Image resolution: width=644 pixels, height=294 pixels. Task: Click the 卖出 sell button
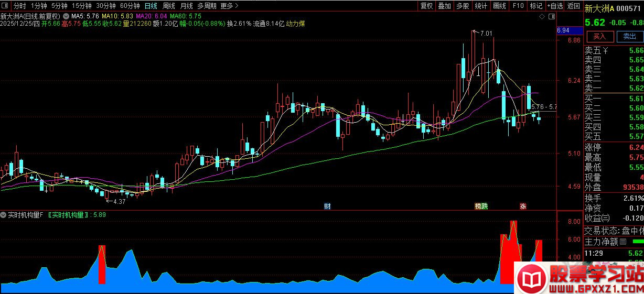(x=629, y=37)
